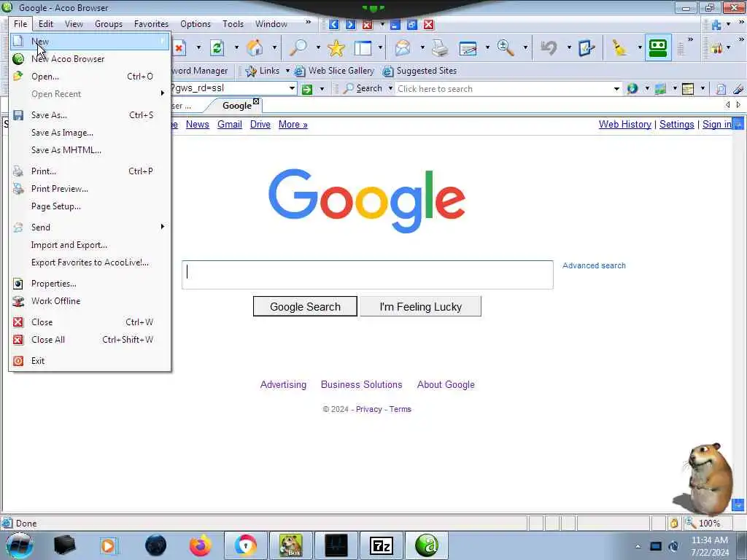
Task: Open the Favorites menu
Action: point(151,24)
